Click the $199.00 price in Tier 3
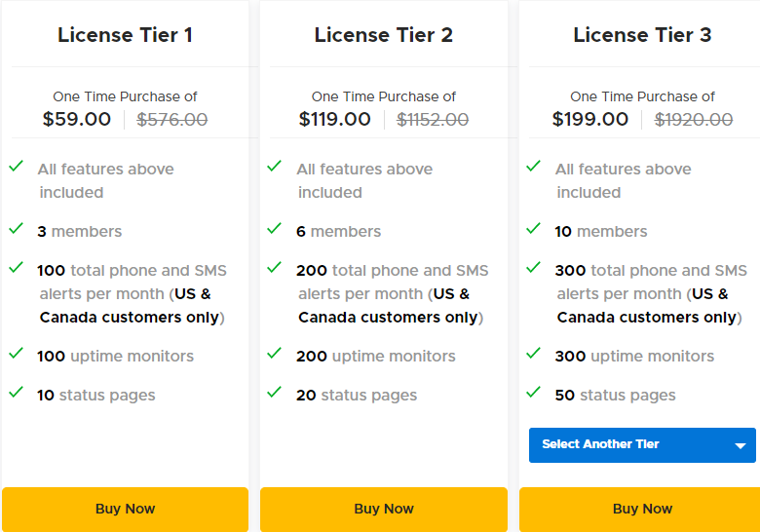 [x=590, y=120]
